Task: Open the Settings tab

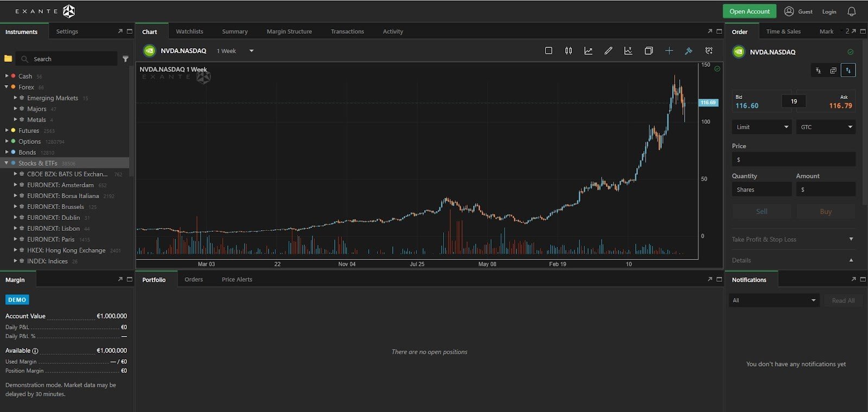Action: coord(67,31)
